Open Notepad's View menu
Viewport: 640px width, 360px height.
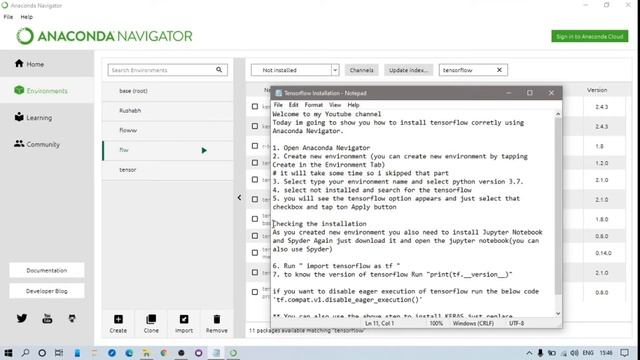coord(335,105)
